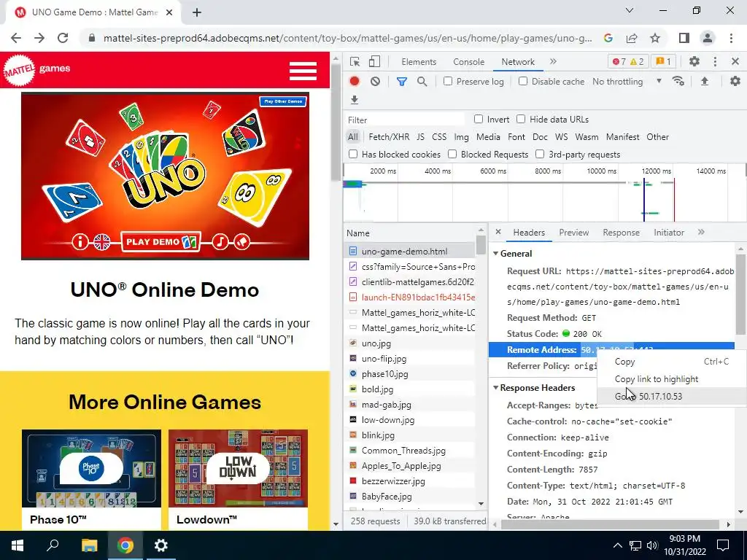Close the request details pane
The image size is (747, 560).
click(498, 232)
